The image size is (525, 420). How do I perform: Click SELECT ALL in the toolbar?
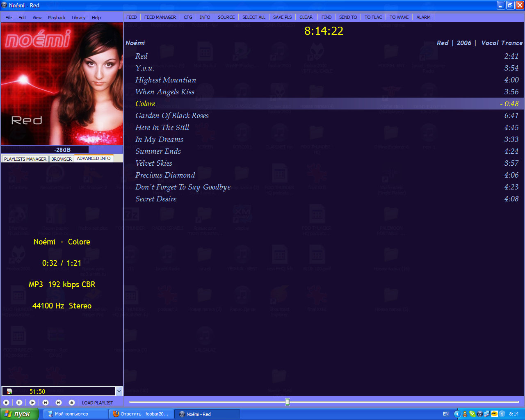254,17
